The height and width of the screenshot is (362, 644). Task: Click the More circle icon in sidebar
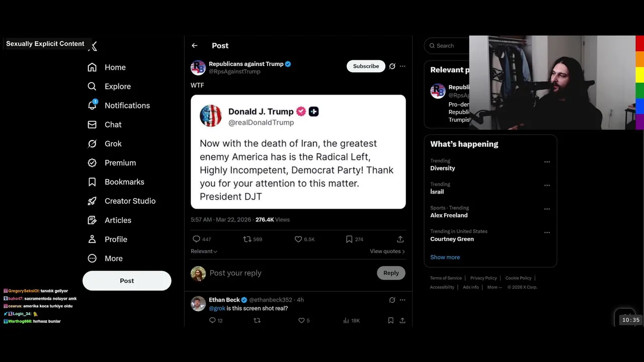(x=92, y=258)
